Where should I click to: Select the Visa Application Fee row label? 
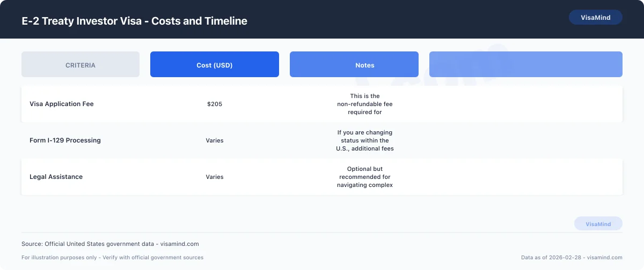62,104
